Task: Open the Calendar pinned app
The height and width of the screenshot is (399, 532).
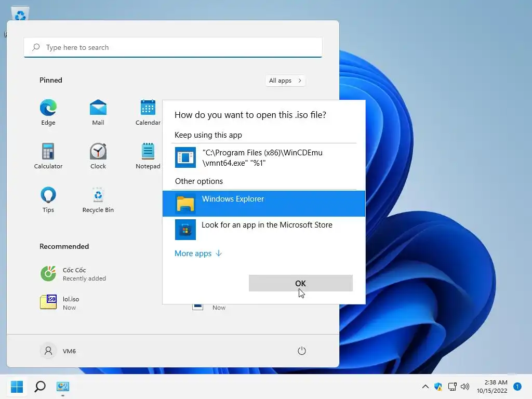Action: pyautogui.click(x=148, y=113)
